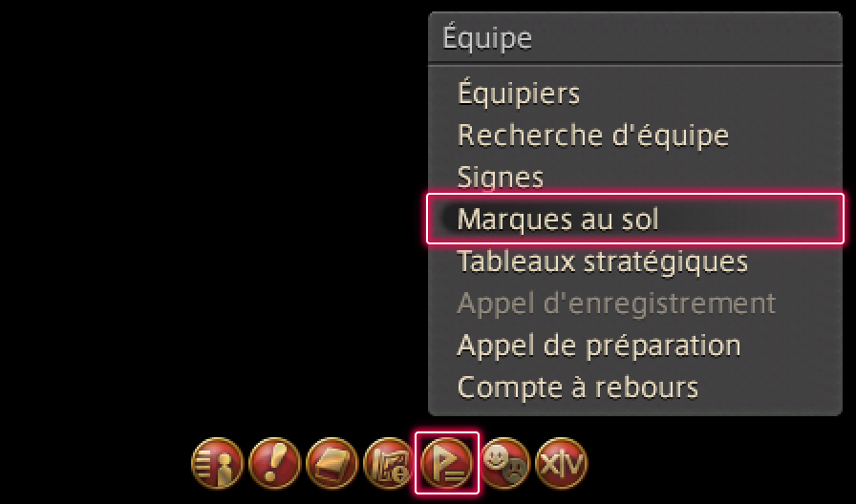Open the Duty menu exclamation mark icon

click(274, 463)
